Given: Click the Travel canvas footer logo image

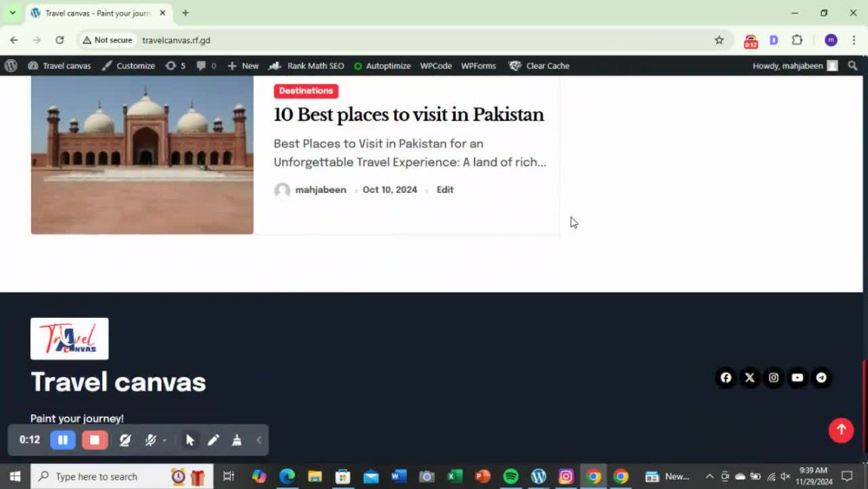Looking at the screenshot, I should pyautogui.click(x=69, y=339).
